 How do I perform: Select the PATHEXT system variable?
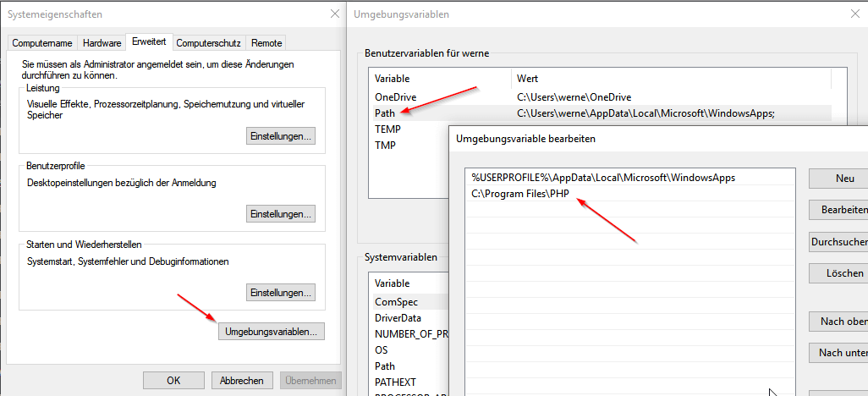(395, 382)
